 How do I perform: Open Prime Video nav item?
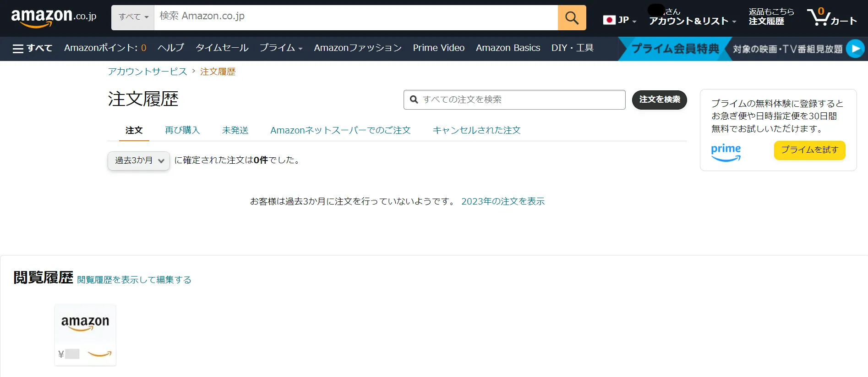coord(439,48)
